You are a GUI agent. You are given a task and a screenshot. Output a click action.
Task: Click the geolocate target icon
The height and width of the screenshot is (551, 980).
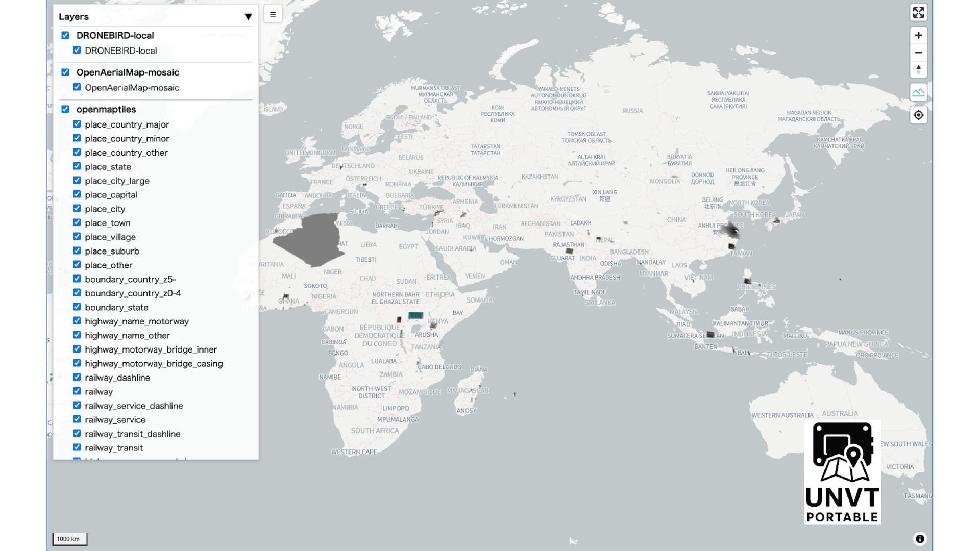(918, 115)
